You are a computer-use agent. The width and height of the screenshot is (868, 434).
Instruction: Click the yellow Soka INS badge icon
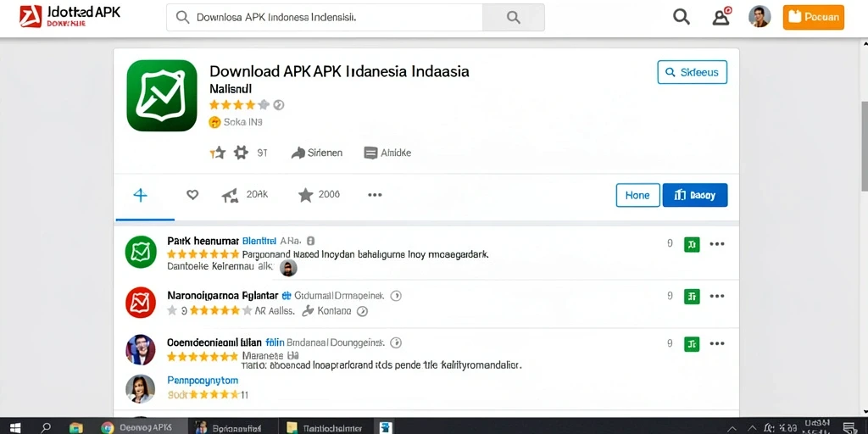pos(214,122)
